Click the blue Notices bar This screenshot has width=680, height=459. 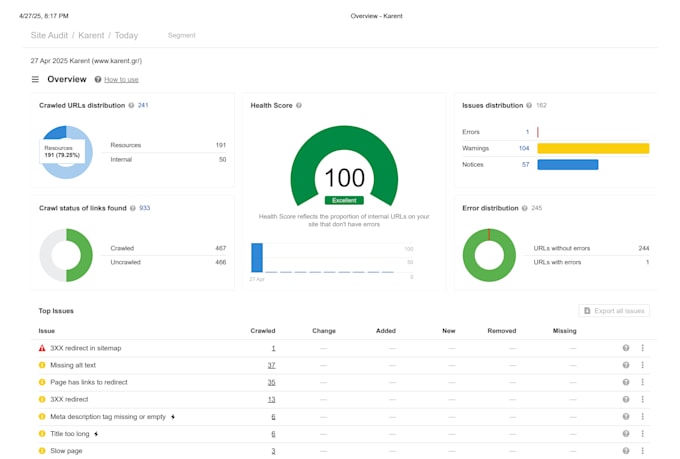[568, 165]
